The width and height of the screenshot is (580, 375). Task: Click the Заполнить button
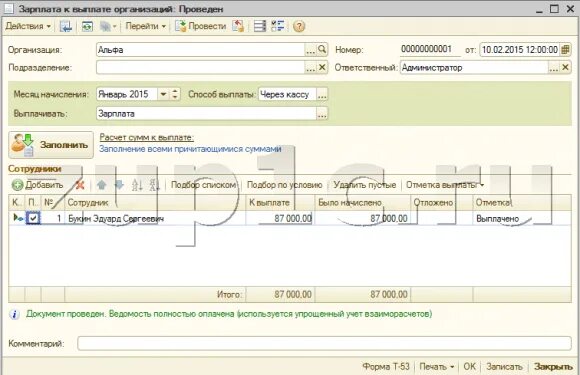(51, 145)
